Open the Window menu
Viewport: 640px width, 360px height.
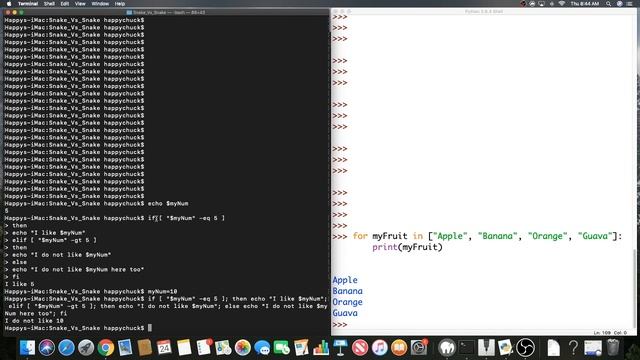point(100,4)
